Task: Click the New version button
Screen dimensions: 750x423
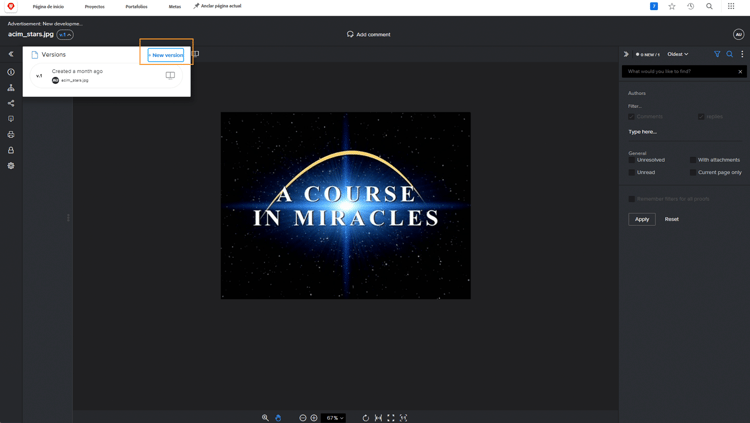Action: [165, 55]
